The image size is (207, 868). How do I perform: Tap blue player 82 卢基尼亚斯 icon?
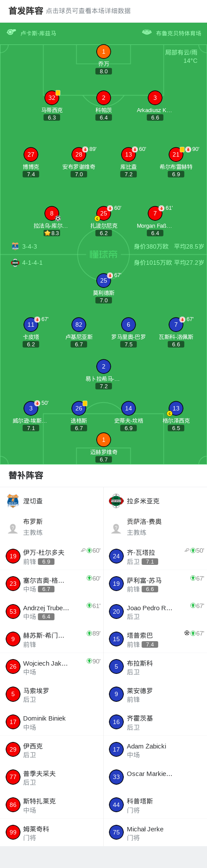[x=79, y=325]
